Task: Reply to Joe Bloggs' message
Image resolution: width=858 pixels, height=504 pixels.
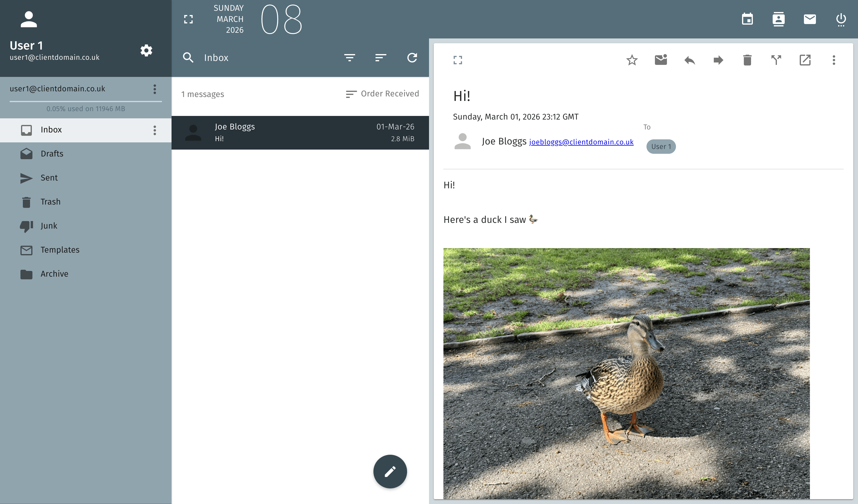Action: click(690, 60)
